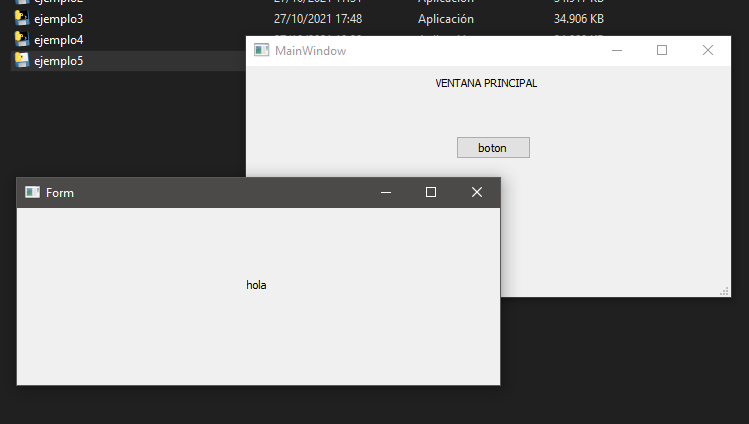The width and height of the screenshot is (749, 424).
Task: Click the "hola" label in Form
Action: pos(256,285)
